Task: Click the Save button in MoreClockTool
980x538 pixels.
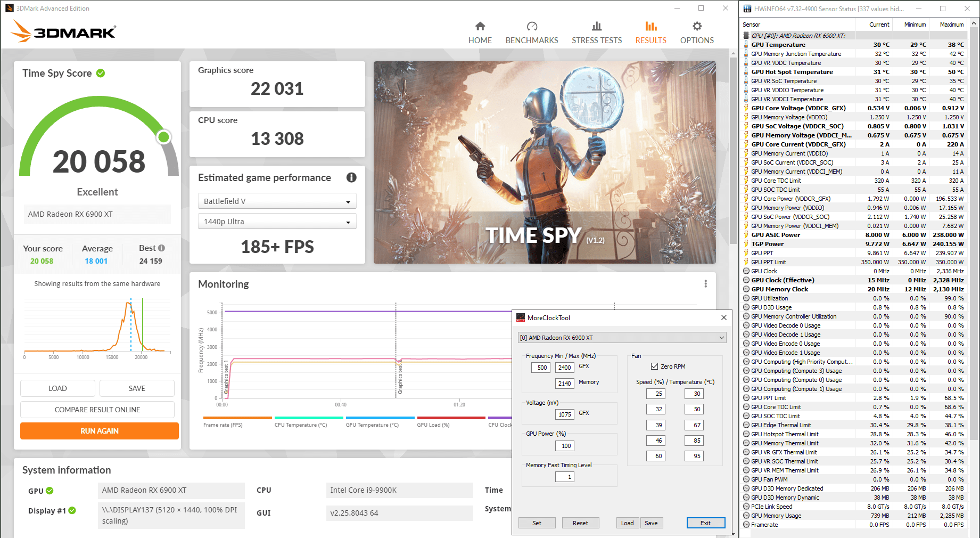Action: point(651,523)
